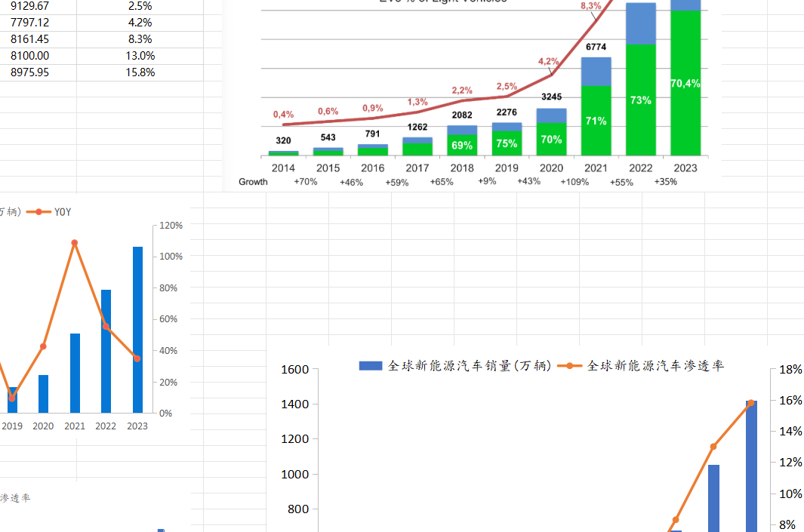This screenshot has width=804, height=532.
Task: Click the 全球新能源汽车渗透率 legend label
Action: click(x=655, y=366)
